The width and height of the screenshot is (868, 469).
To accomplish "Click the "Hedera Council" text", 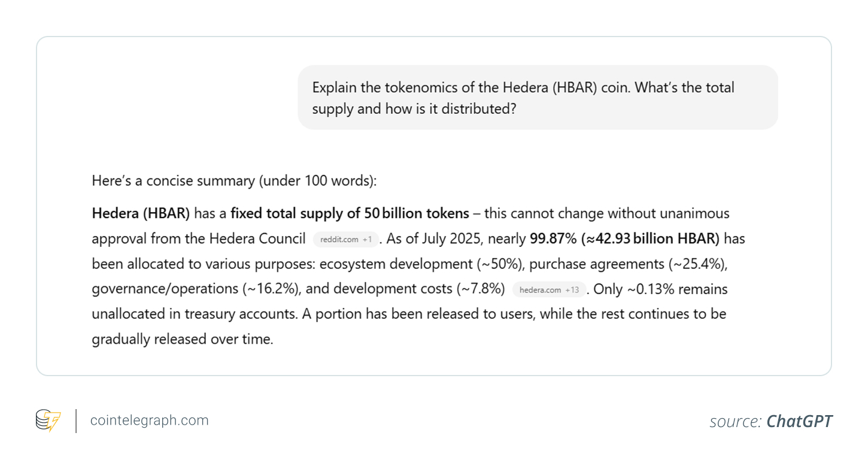I will [257, 238].
